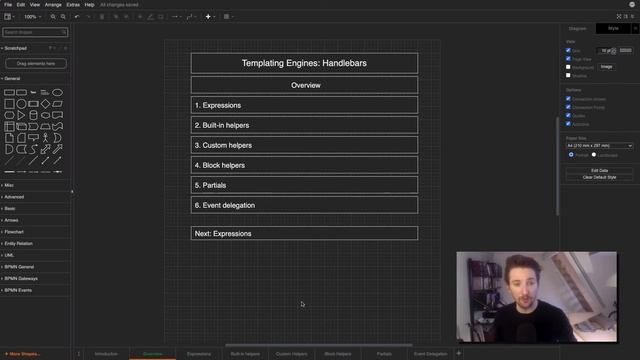
Task: Click the Undo arrow icon
Action: 77,17
